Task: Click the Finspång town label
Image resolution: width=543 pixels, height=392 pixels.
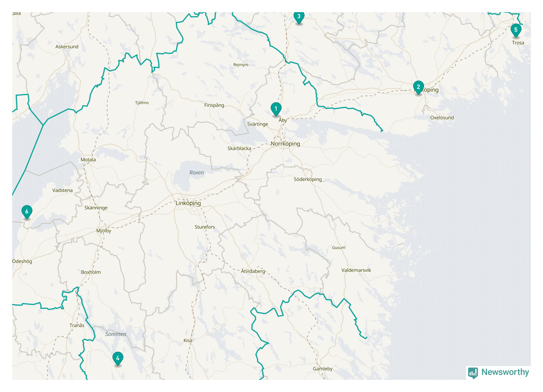Action: 214,105
